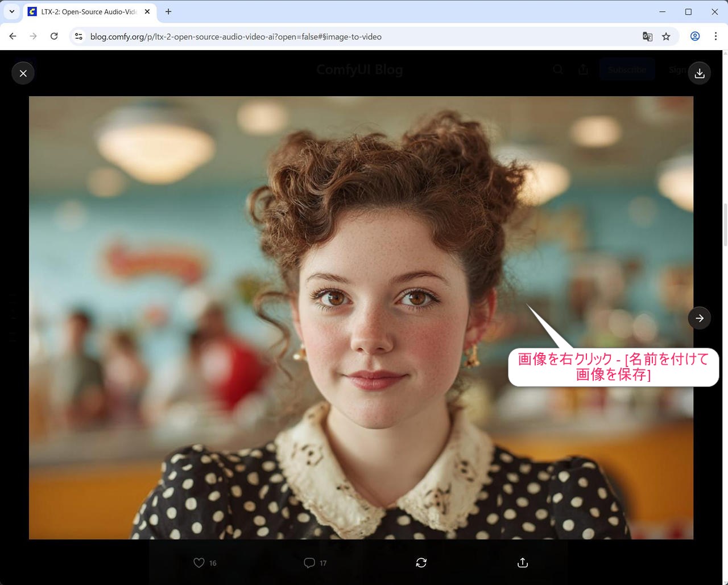Bookmark this page with the star icon

[x=666, y=36]
